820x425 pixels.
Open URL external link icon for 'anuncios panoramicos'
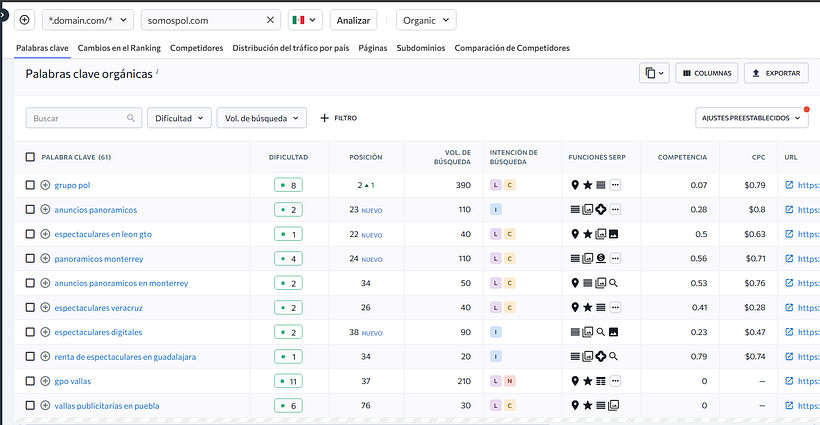(789, 210)
